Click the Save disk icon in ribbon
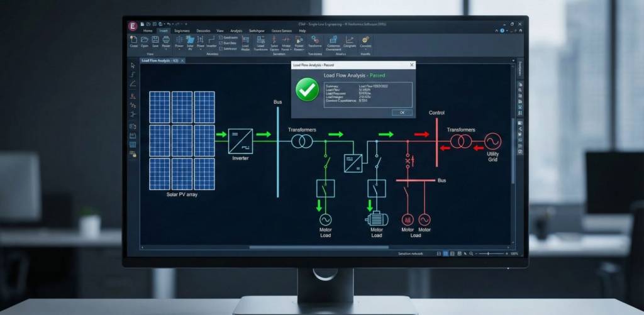 tap(155, 40)
